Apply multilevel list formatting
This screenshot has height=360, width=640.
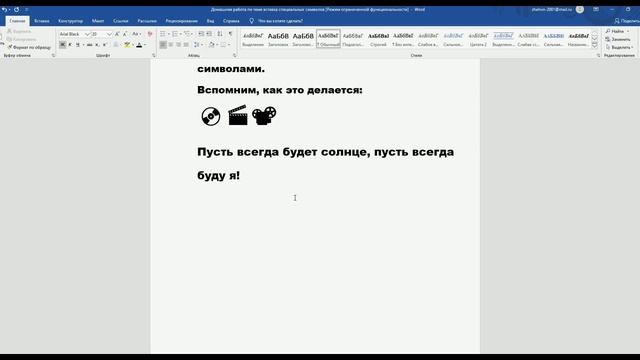click(187, 34)
